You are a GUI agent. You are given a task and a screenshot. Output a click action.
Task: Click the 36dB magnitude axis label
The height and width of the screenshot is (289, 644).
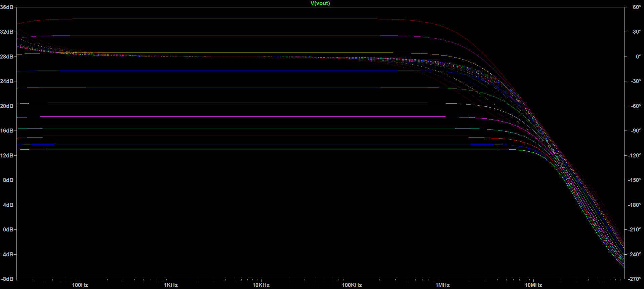[x=7, y=7]
